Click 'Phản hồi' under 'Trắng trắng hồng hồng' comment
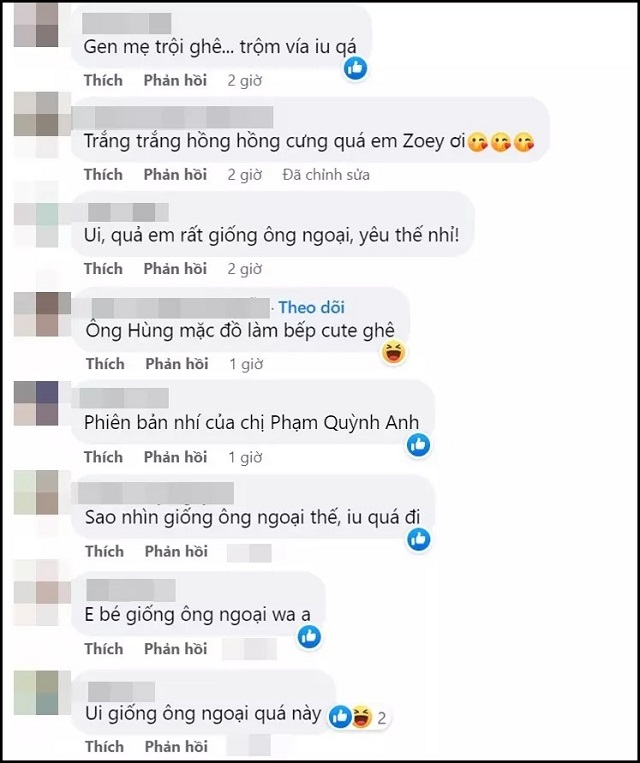 point(175,175)
